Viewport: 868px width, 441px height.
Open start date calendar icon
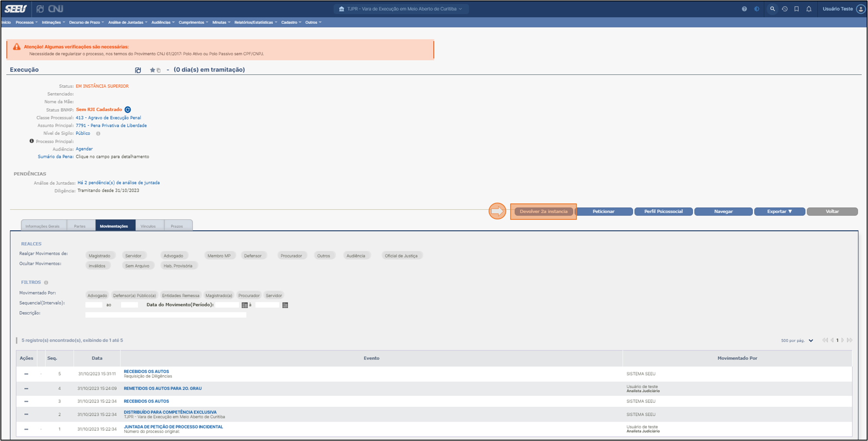pos(244,305)
